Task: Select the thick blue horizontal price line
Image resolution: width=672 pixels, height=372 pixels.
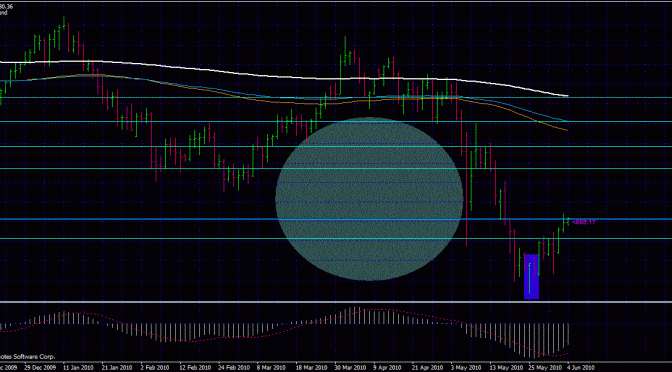Action: (336, 219)
